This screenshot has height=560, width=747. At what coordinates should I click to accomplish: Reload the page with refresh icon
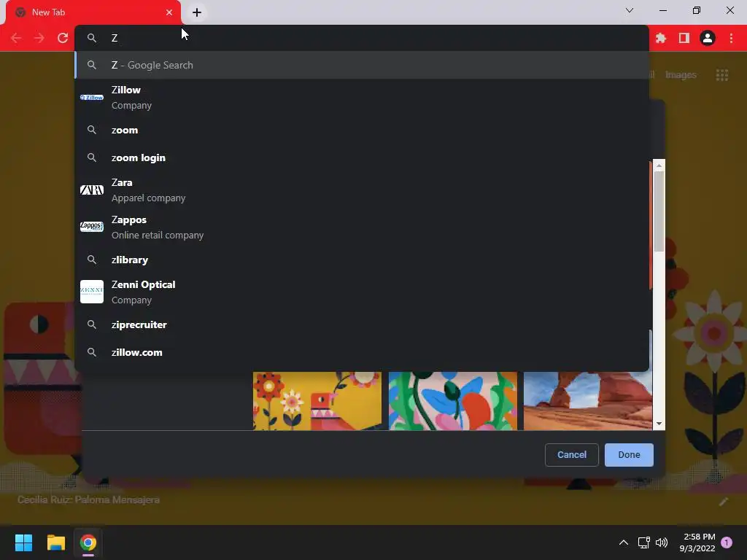63,38
